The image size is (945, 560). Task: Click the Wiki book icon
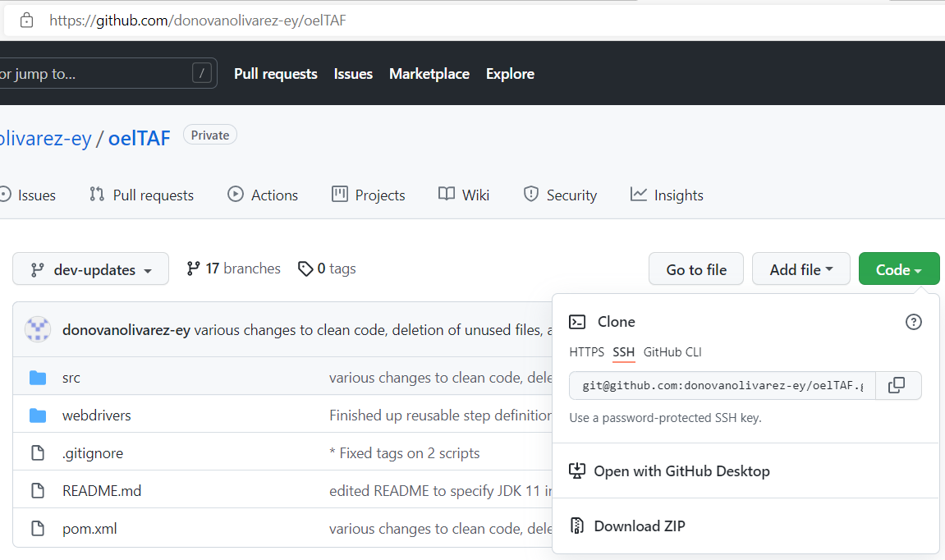click(447, 194)
